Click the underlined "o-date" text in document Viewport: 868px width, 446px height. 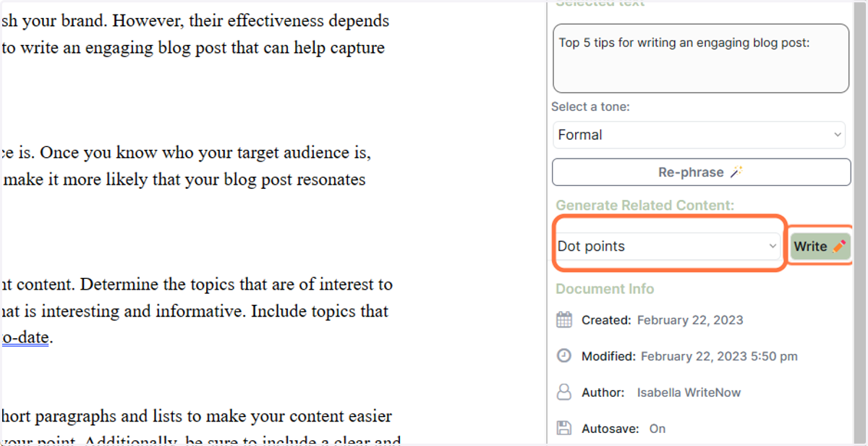click(x=25, y=337)
